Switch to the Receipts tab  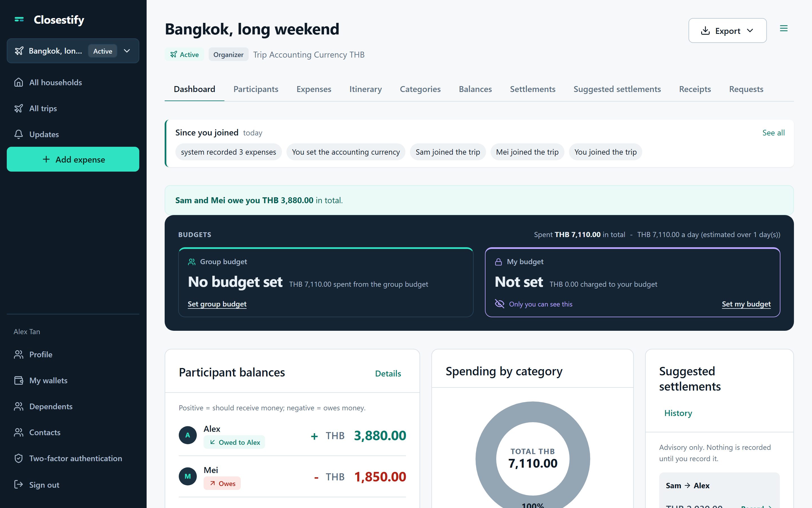coord(695,89)
